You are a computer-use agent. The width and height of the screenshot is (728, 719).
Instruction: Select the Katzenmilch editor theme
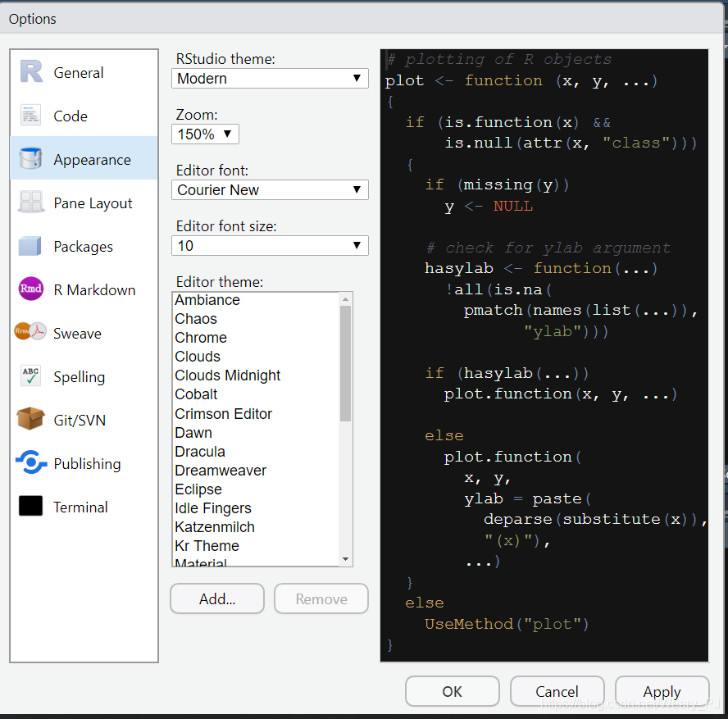pyautogui.click(x=256, y=527)
